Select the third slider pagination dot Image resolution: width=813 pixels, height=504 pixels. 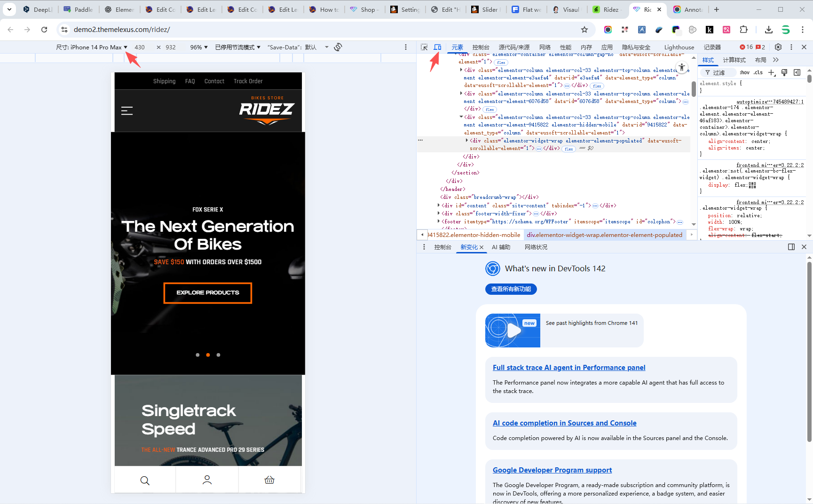click(x=218, y=355)
